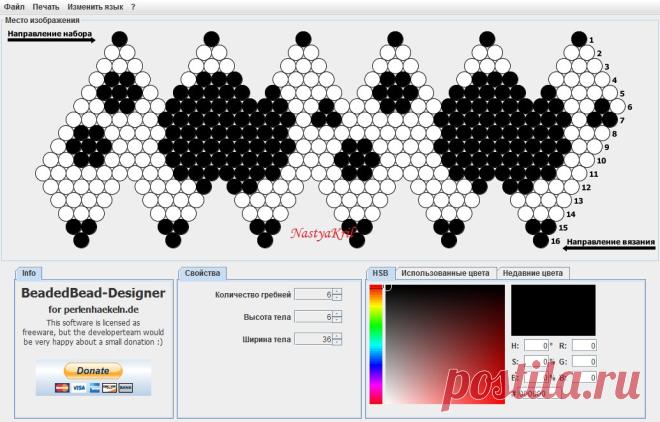This screenshot has width=660, height=422.
Task: Click the Donate PayPal button
Action: [93, 371]
